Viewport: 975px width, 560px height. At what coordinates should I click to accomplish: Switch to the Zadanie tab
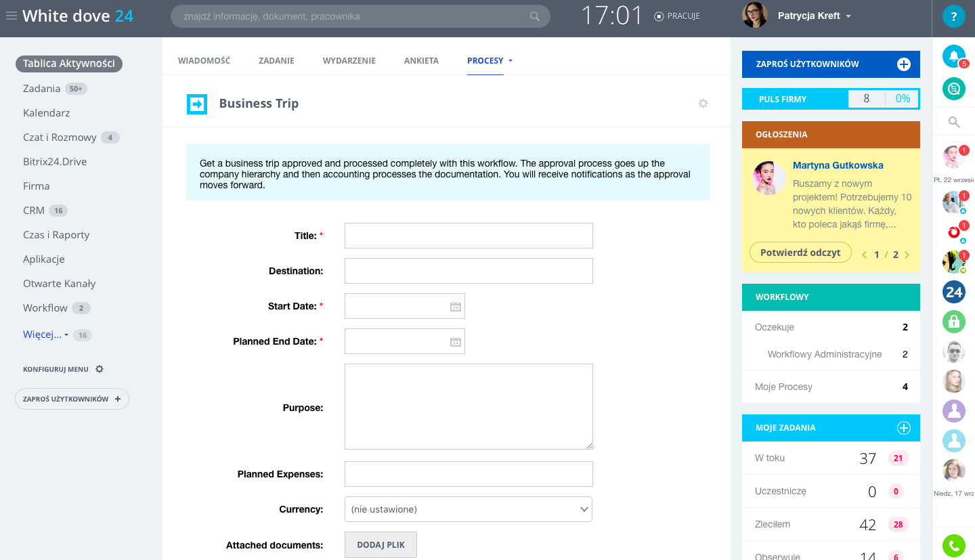click(276, 61)
